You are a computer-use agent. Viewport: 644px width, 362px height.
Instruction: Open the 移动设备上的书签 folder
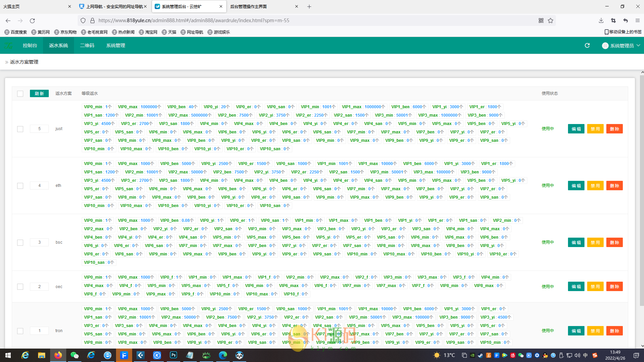623,32
